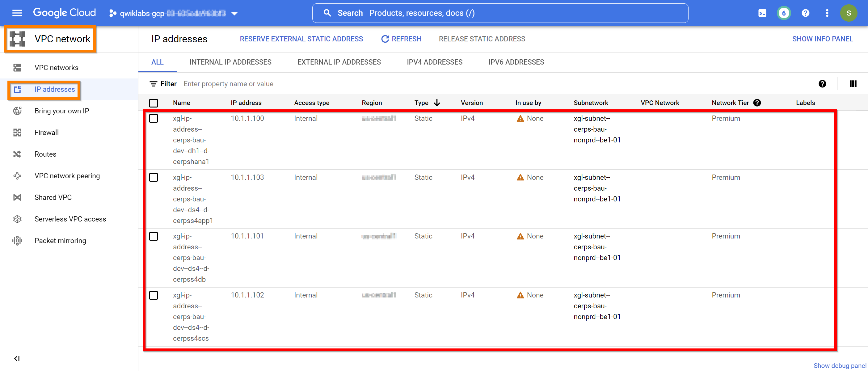The width and height of the screenshot is (868, 371).
Task: Select IP addresses in sidebar
Action: [x=55, y=89]
